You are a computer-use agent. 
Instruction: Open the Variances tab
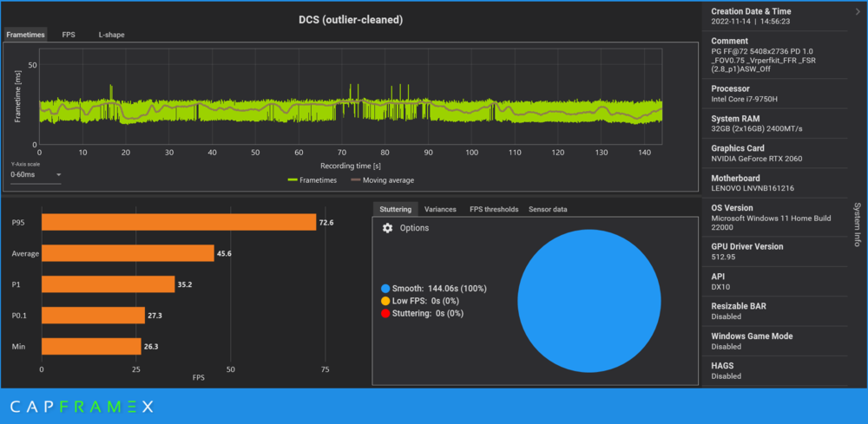click(x=440, y=210)
